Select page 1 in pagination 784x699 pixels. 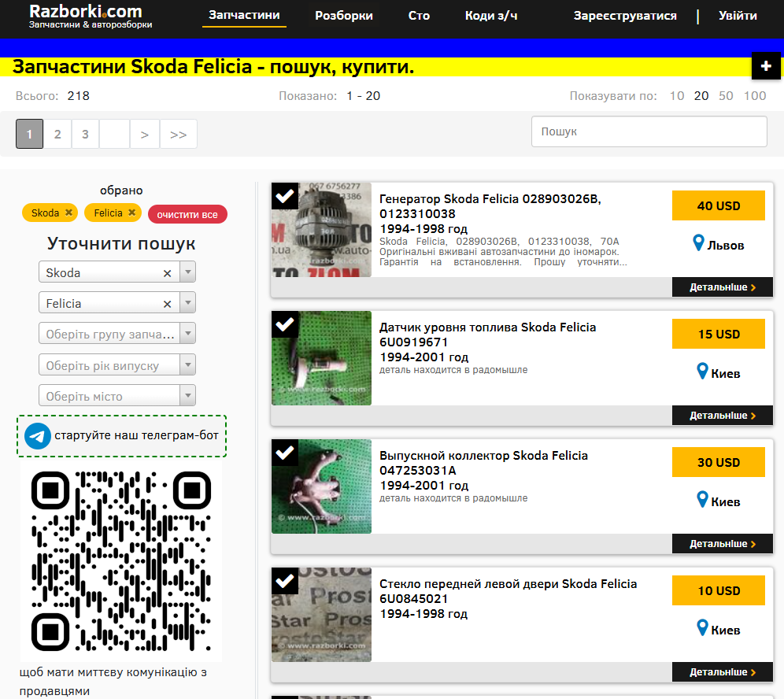29,134
